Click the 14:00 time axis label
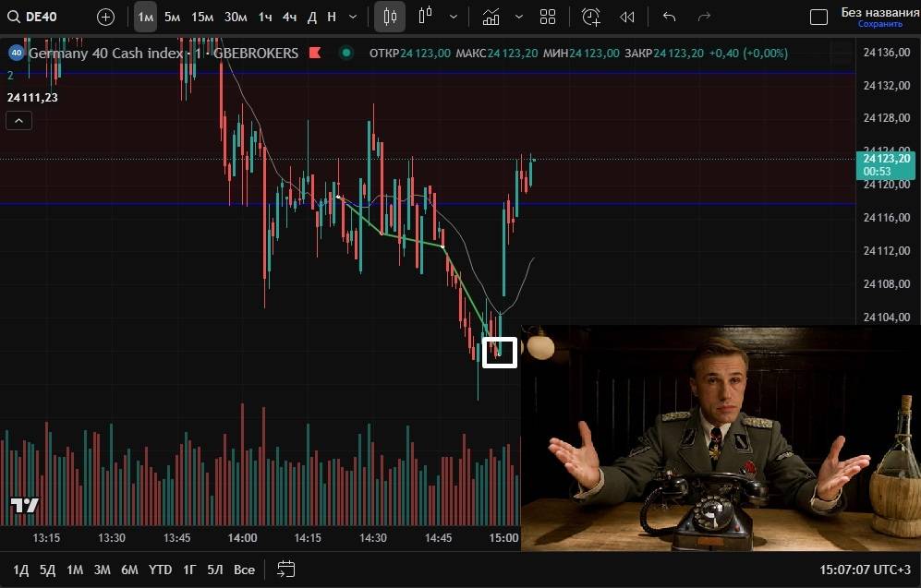 242,537
